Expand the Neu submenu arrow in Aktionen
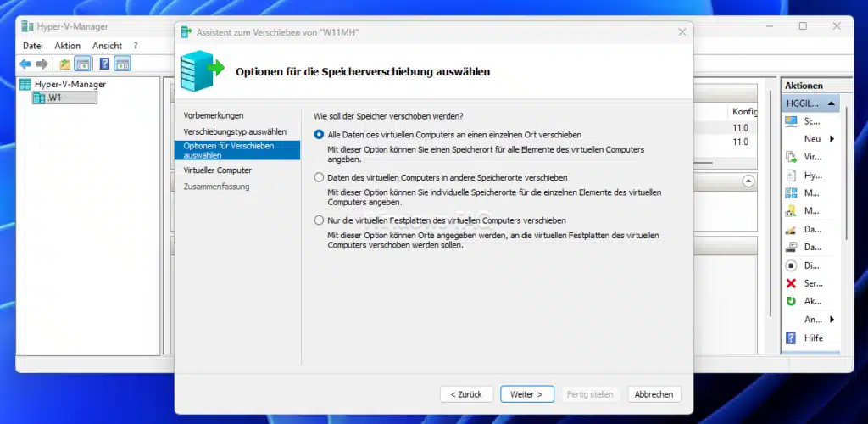The height and width of the screenshot is (424, 868). pyautogui.click(x=832, y=139)
